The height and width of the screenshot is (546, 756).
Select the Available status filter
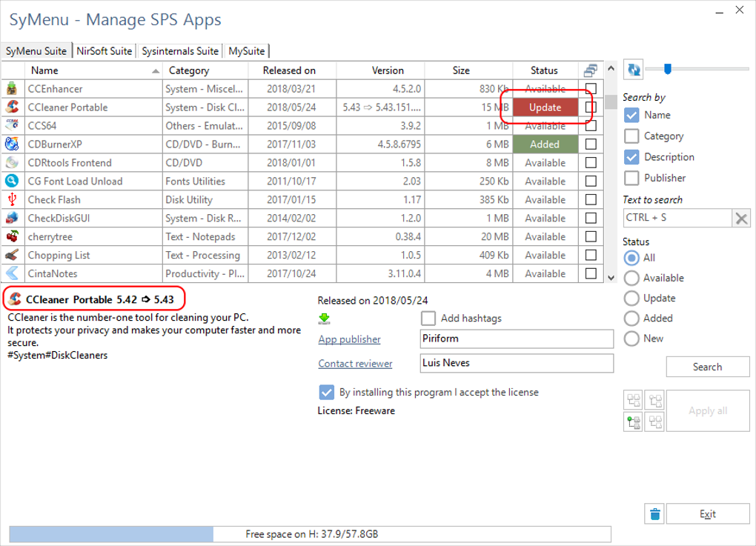[x=631, y=278]
